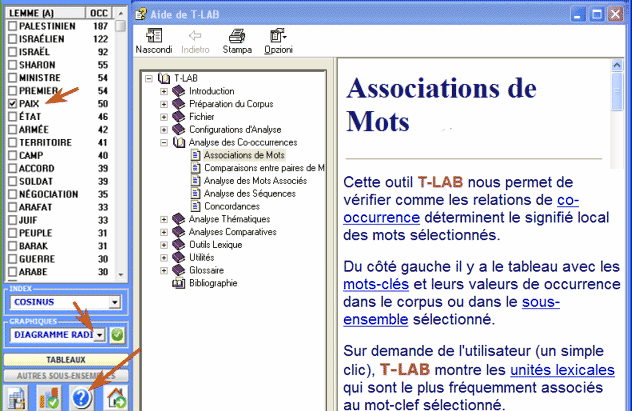The width and height of the screenshot is (632, 411).
Task: Open the Bibliographie topic
Action: [x=213, y=283]
